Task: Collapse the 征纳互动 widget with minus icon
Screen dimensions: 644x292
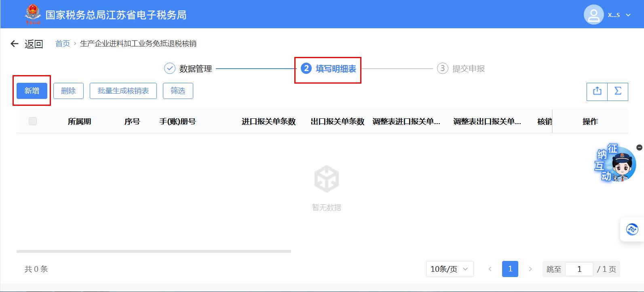Action: [639, 147]
